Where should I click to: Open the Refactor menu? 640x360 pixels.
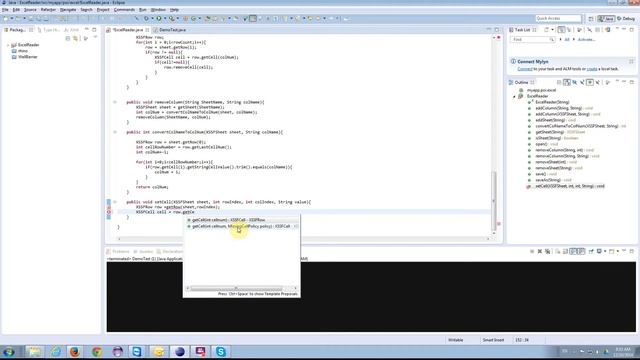[48, 9]
